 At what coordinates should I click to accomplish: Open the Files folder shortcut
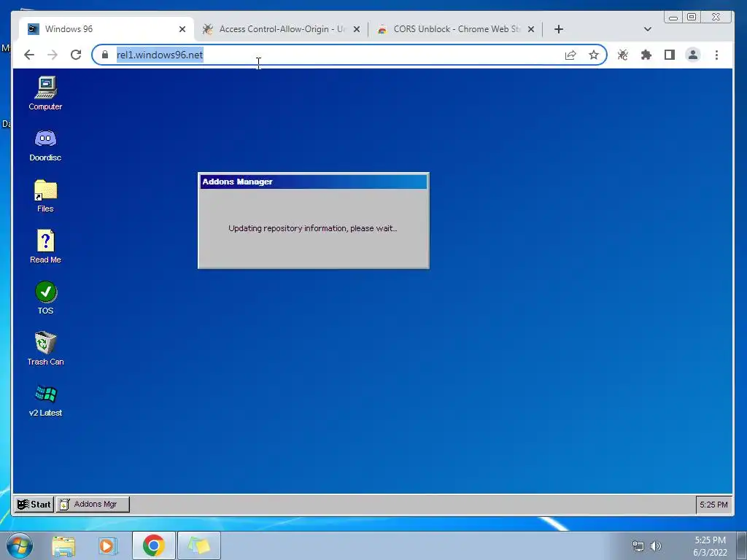pyautogui.click(x=45, y=195)
